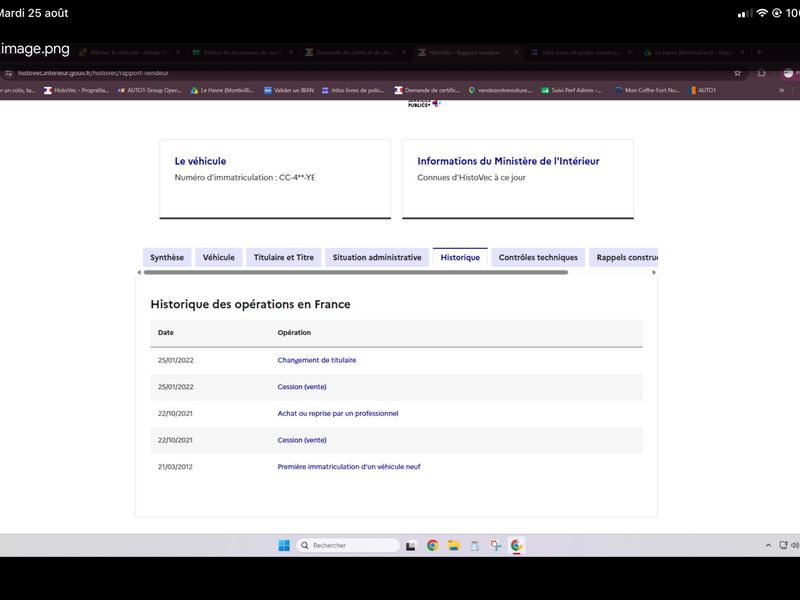The width and height of the screenshot is (800, 600).
Task: Open the HistoVec - Propriétaire bookmark
Action: coord(76,90)
